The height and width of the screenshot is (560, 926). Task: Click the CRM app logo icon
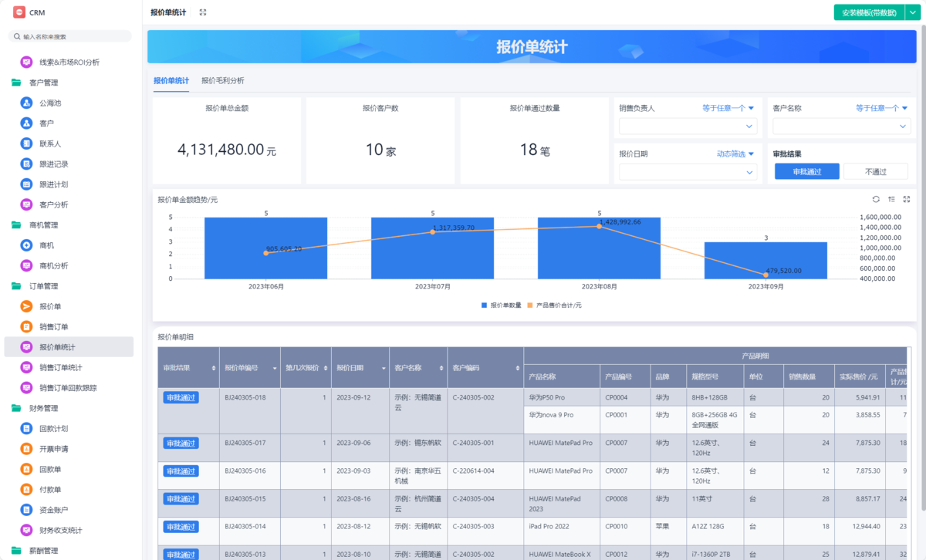tap(19, 12)
